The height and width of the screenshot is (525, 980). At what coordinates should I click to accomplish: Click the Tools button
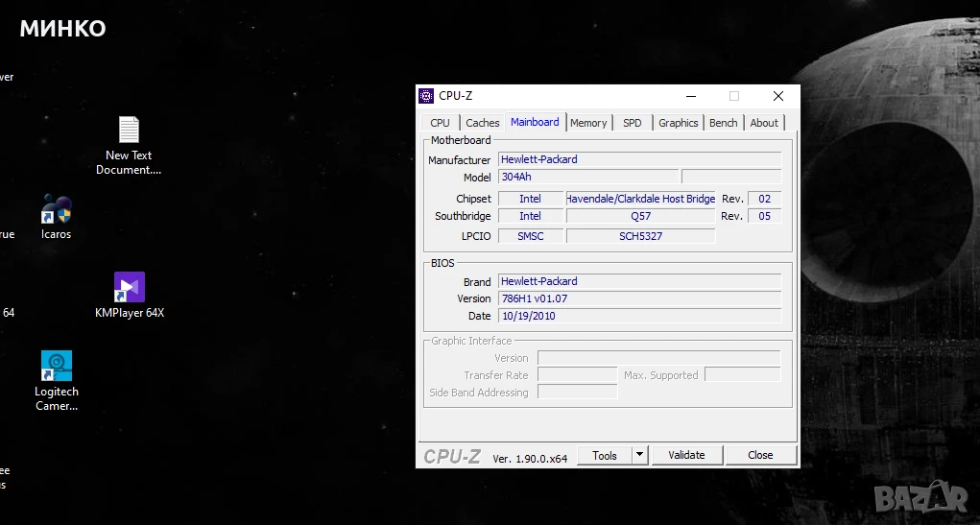pyautogui.click(x=605, y=456)
